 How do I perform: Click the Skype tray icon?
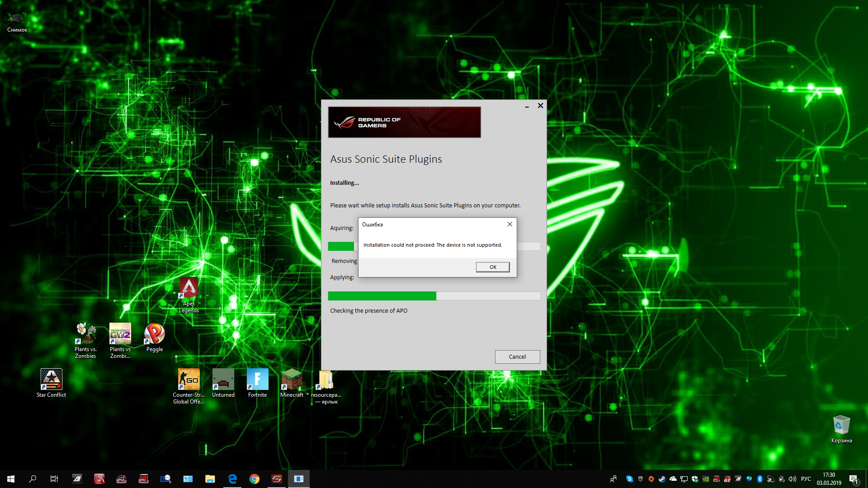(x=629, y=479)
